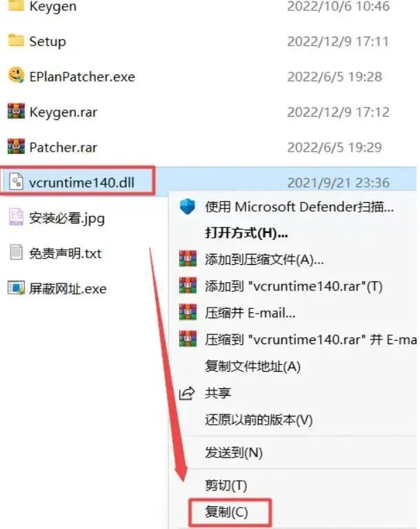Select 复制文件地址(A) menu item
The height and width of the screenshot is (529, 420).
click(252, 366)
